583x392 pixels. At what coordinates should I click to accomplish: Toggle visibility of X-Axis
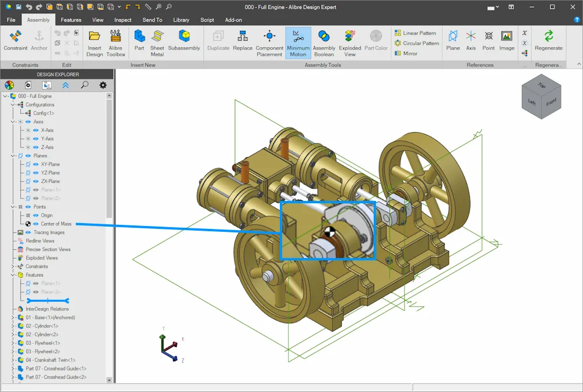pos(36,130)
